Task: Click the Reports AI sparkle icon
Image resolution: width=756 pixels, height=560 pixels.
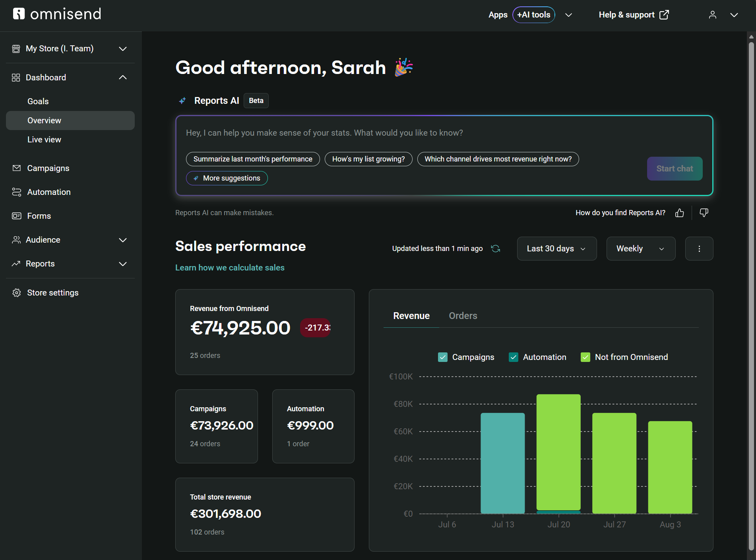Action: (x=182, y=101)
